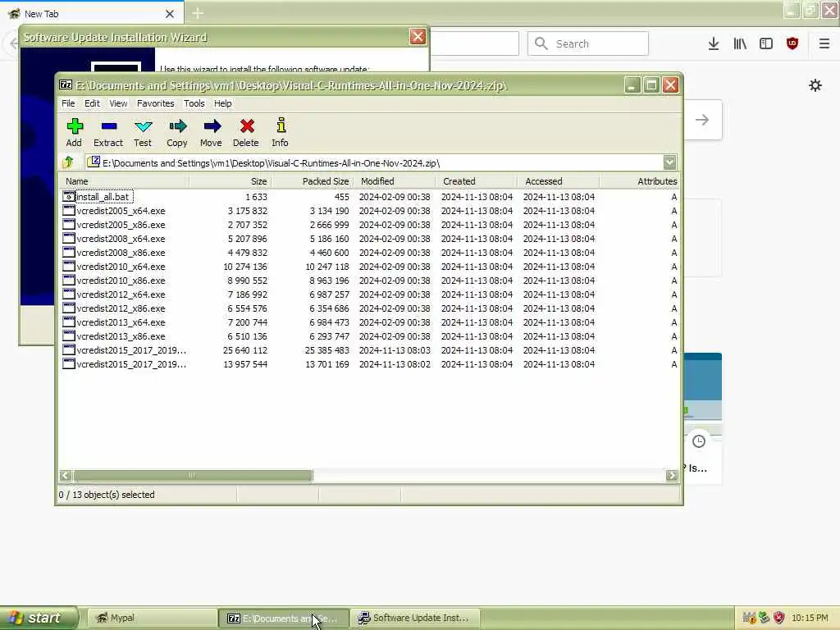This screenshot has width=840, height=630.
Task: Sort by Attributes column header
Action: [640, 181]
